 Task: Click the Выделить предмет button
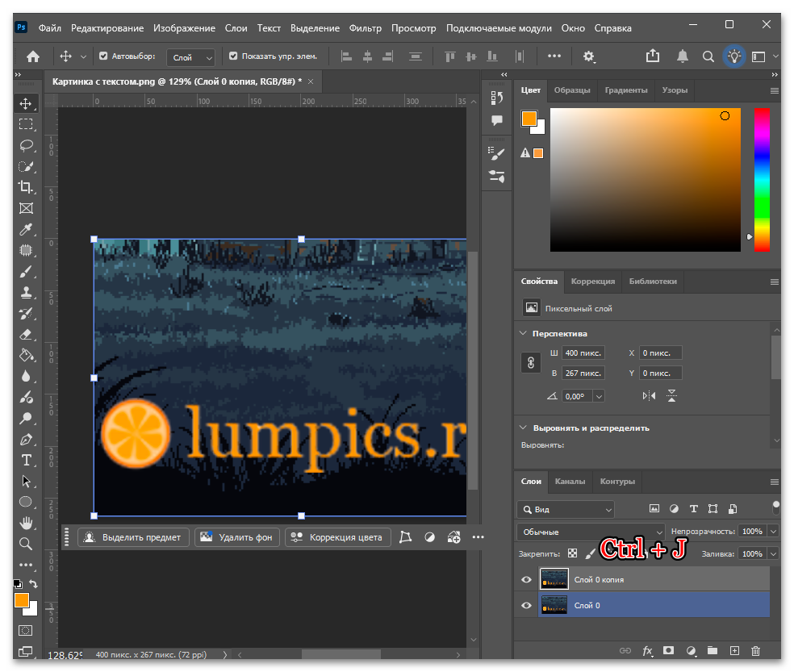pos(133,537)
